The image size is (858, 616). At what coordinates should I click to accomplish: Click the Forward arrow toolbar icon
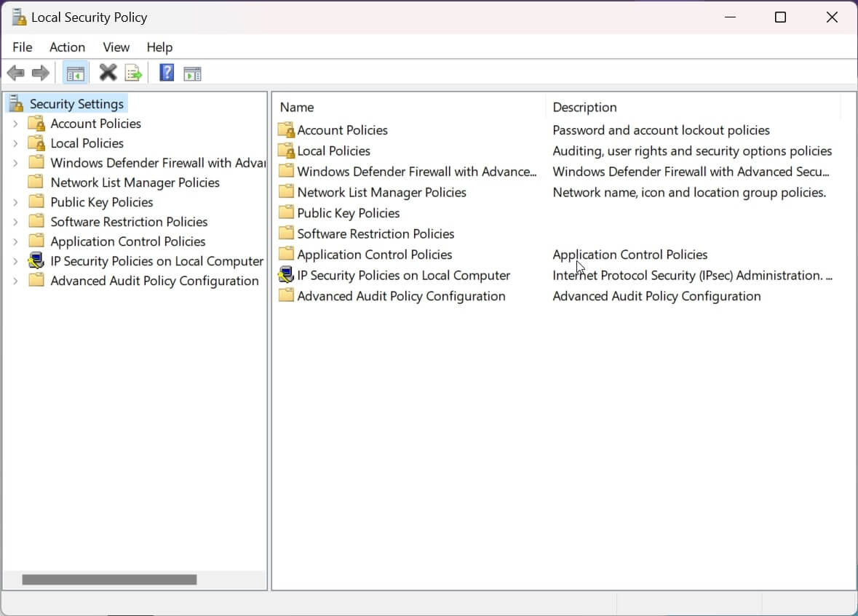41,73
